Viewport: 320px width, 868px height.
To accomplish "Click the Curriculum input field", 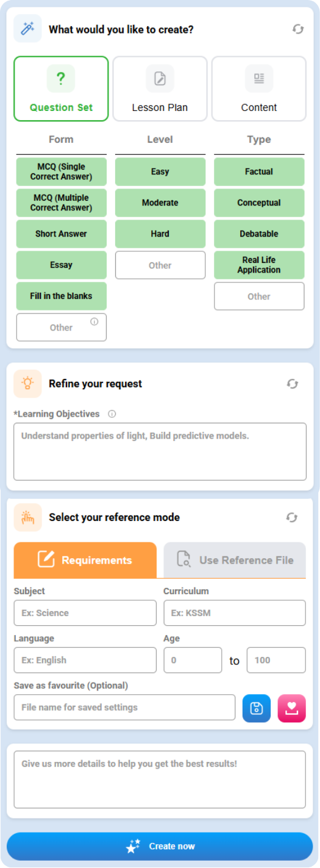I will point(235,613).
